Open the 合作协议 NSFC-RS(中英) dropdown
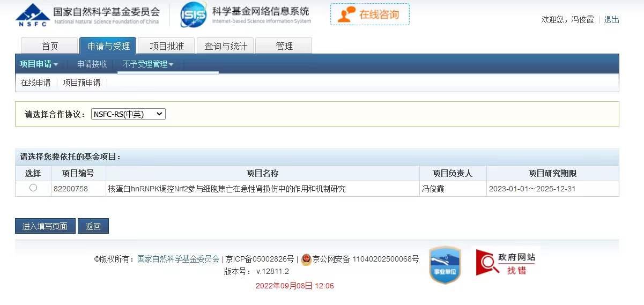644x305 pixels. coord(128,114)
